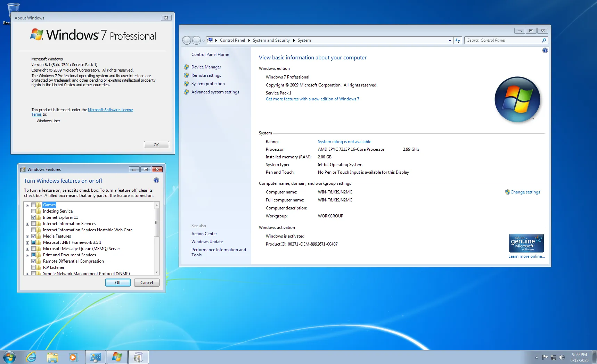This screenshot has width=597, height=364.
Task: Click the search magnifier icon
Action: click(x=544, y=40)
